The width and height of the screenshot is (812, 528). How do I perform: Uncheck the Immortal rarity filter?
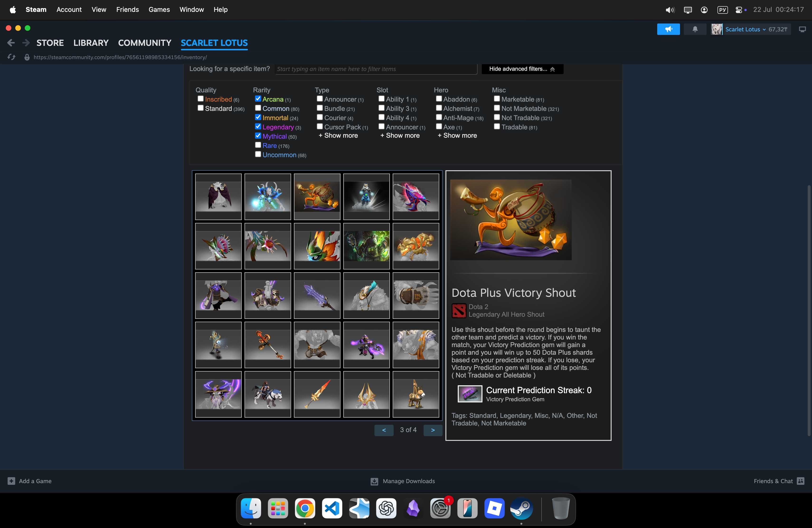(258, 117)
